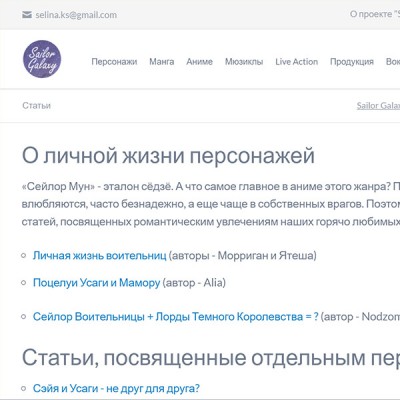Open the partially visible Вок menu item
The width and height of the screenshot is (400, 400).
tap(393, 62)
